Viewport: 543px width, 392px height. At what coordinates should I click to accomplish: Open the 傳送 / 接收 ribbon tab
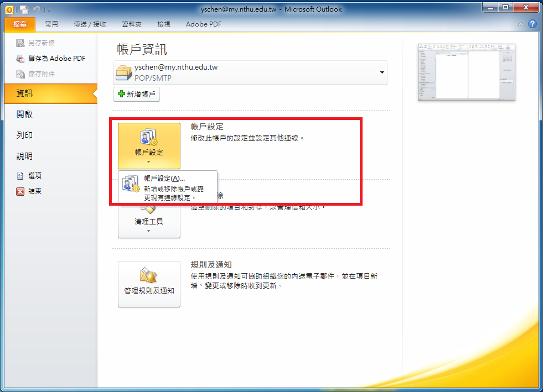click(90, 24)
